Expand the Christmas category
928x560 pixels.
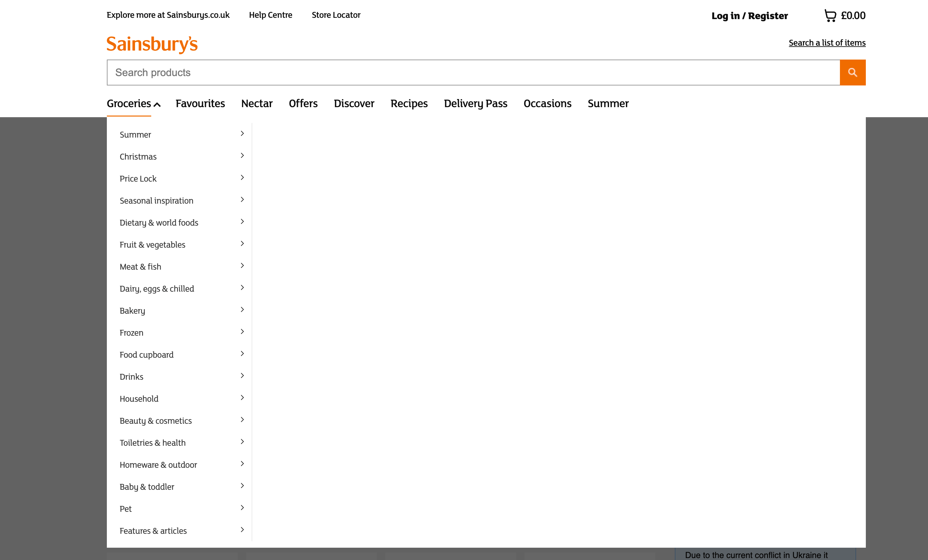point(138,156)
